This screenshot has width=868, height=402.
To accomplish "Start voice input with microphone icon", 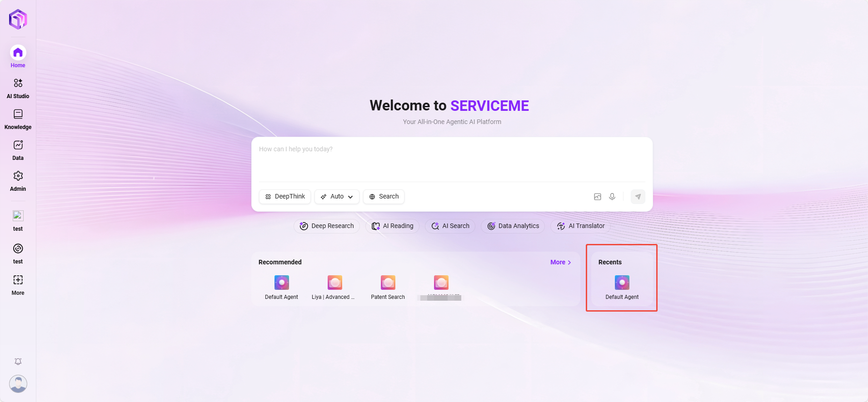I will [612, 197].
